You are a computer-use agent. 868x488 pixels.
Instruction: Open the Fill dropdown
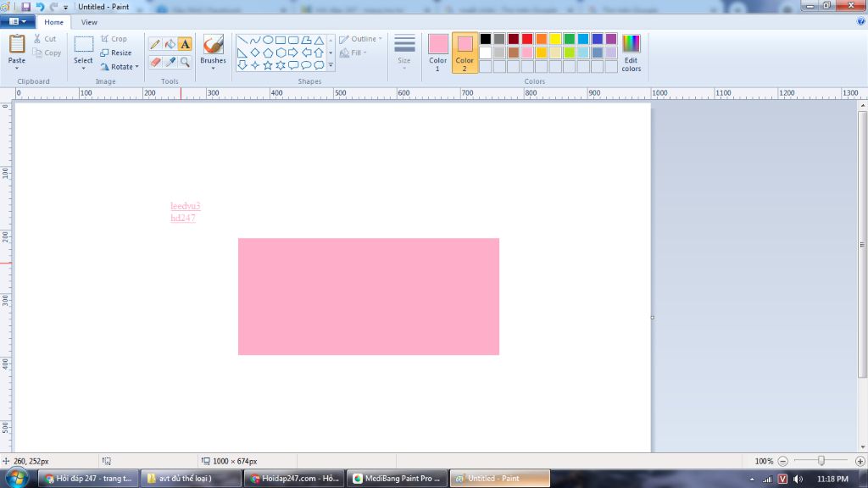pos(353,53)
